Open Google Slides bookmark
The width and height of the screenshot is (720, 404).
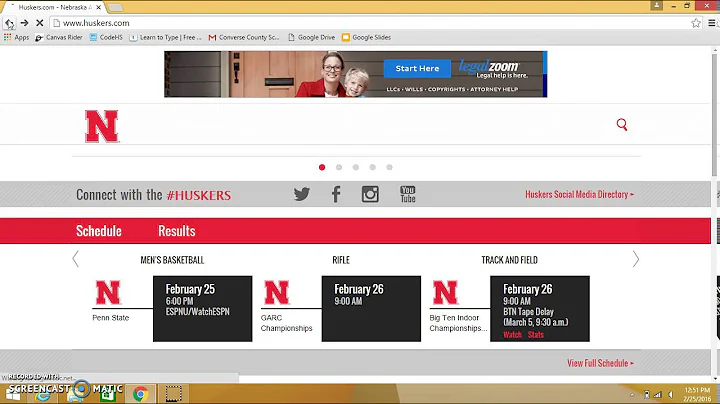(366, 38)
